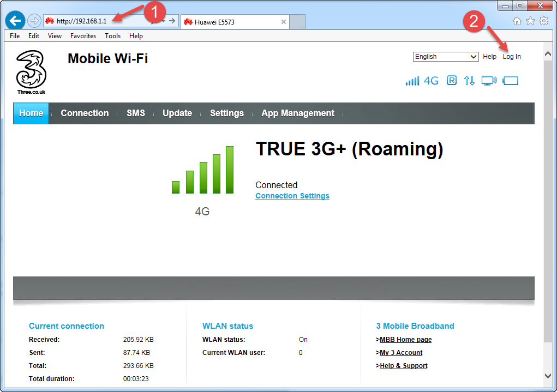Click the green signal bars graphic
This screenshot has height=392, width=557.
coord(202,170)
